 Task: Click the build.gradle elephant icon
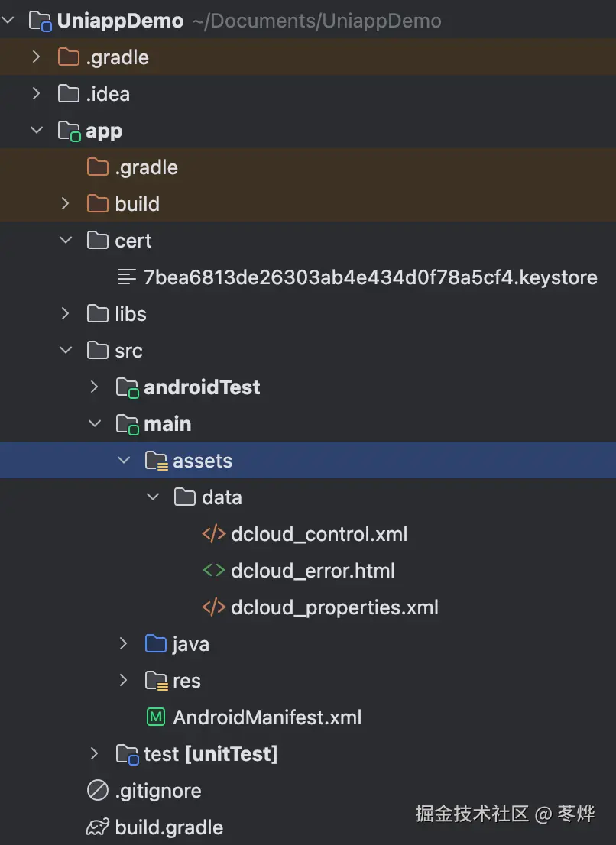[x=97, y=827]
